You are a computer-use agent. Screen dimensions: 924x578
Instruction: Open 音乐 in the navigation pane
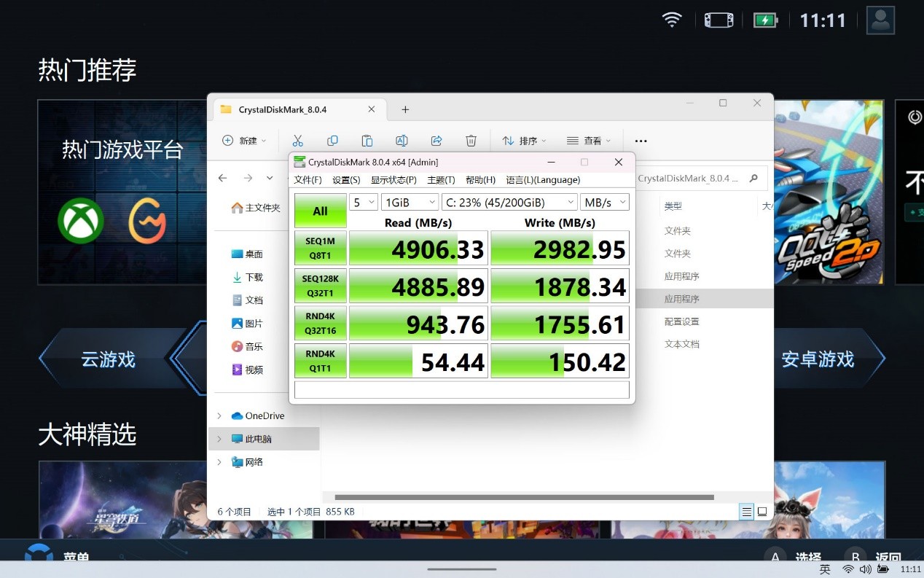pos(247,346)
